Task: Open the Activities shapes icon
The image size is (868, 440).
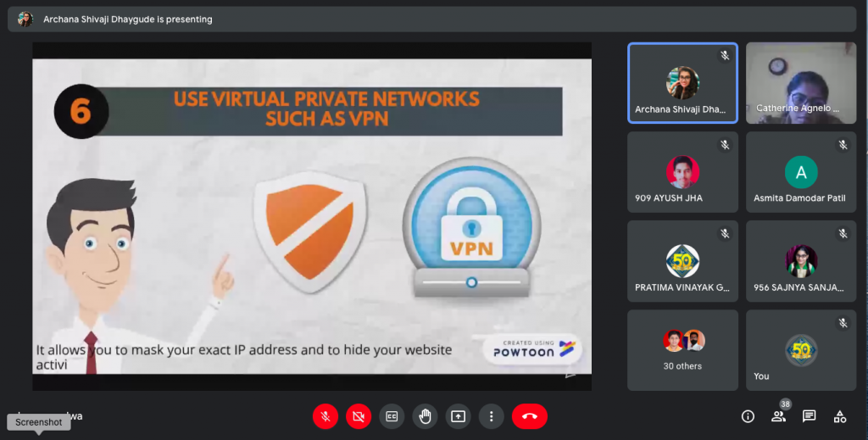Action: (x=839, y=416)
